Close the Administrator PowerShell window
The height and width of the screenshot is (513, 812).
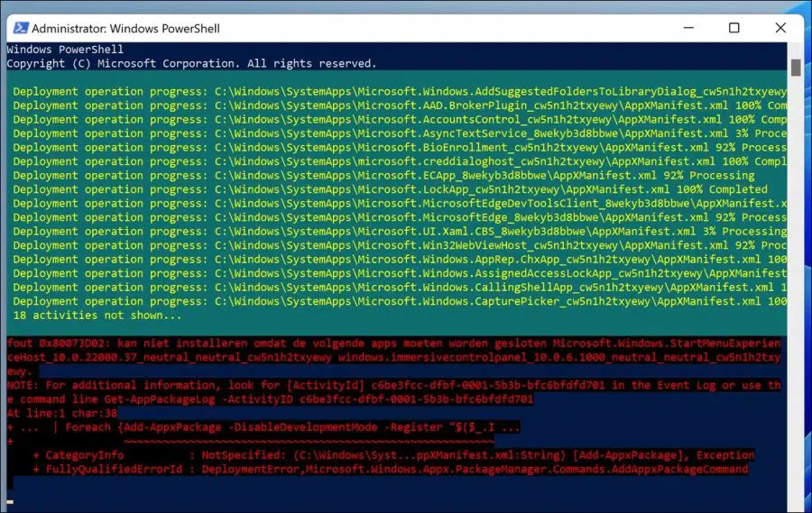click(780, 28)
